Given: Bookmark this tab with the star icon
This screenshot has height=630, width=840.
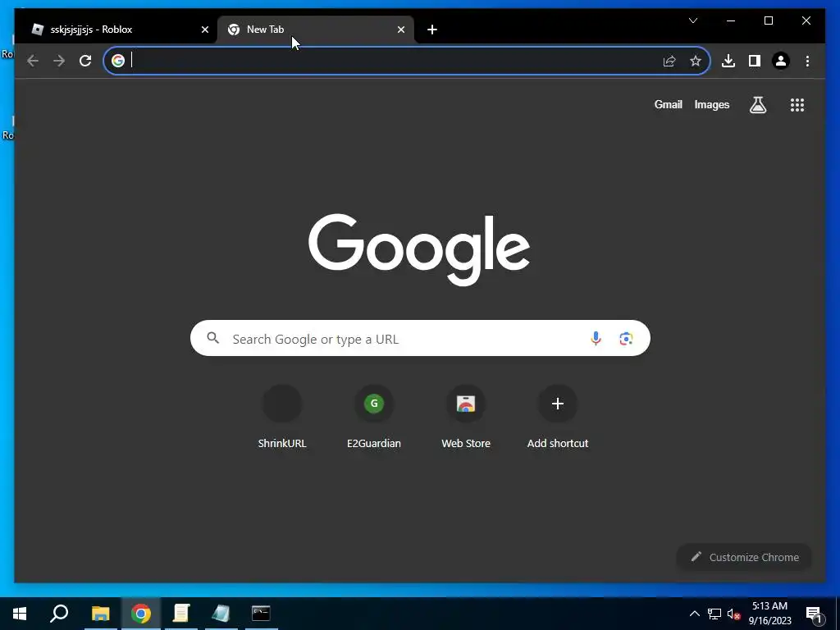Looking at the screenshot, I should point(696,61).
